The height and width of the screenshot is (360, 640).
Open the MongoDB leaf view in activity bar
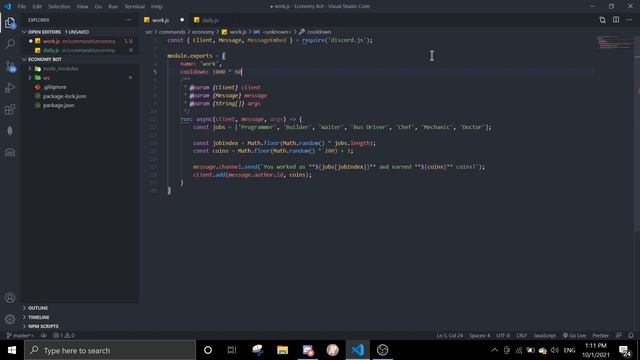pos(10,131)
